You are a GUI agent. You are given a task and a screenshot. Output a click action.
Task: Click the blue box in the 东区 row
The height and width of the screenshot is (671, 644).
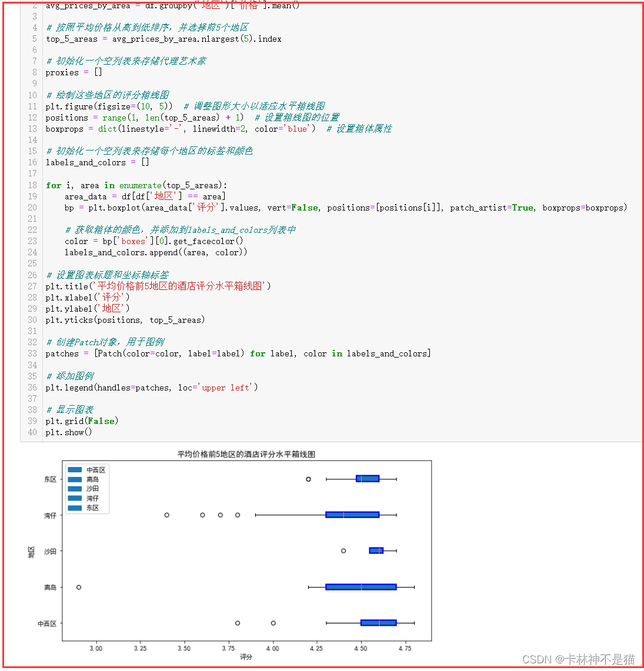click(x=368, y=479)
